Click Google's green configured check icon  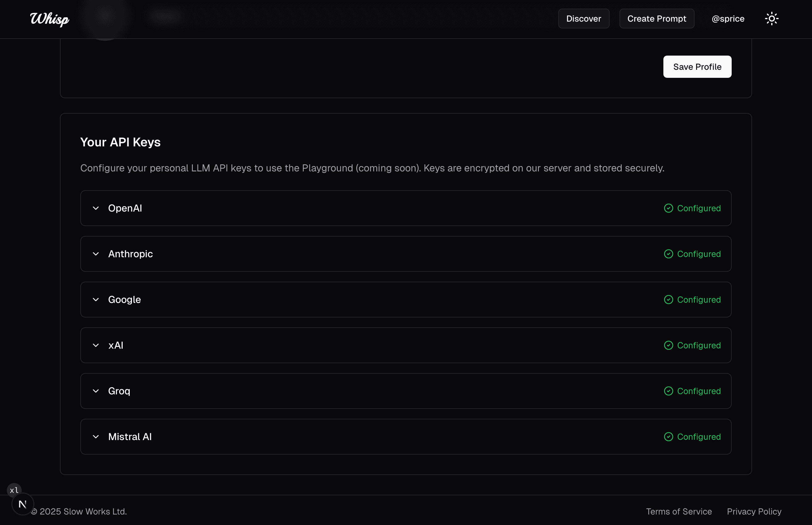point(668,300)
